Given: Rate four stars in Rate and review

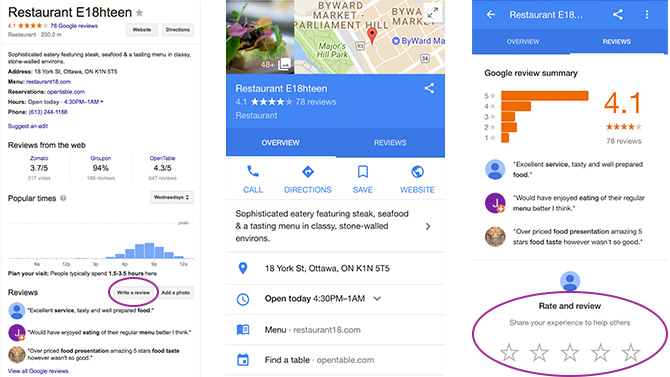Looking at the screenshot, I should tap(600, 353).
